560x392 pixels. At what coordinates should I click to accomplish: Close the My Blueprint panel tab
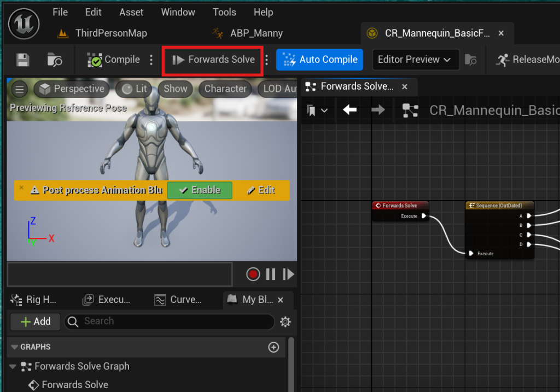[x=281, y=300]
